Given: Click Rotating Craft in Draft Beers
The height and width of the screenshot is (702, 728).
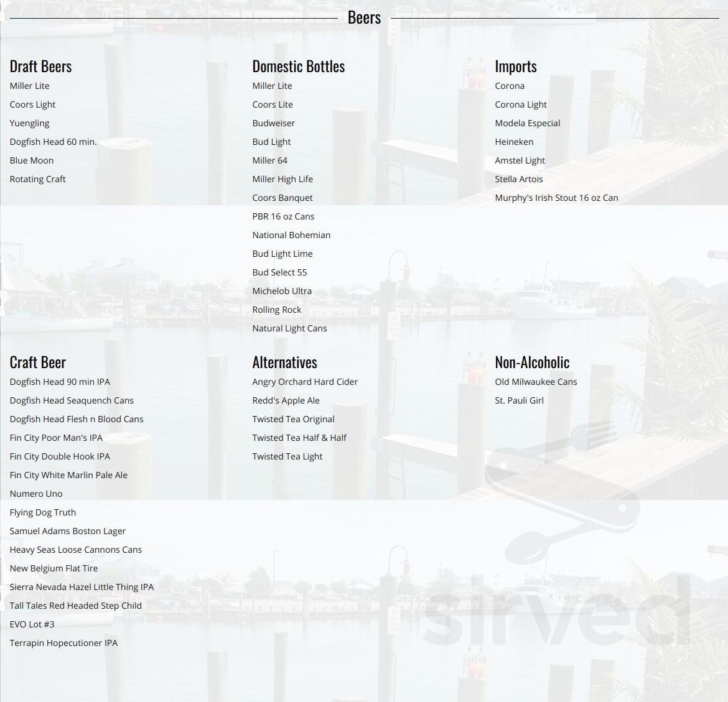Looking at the screenshot, I should pyautogui.click(x=37, y=179).
